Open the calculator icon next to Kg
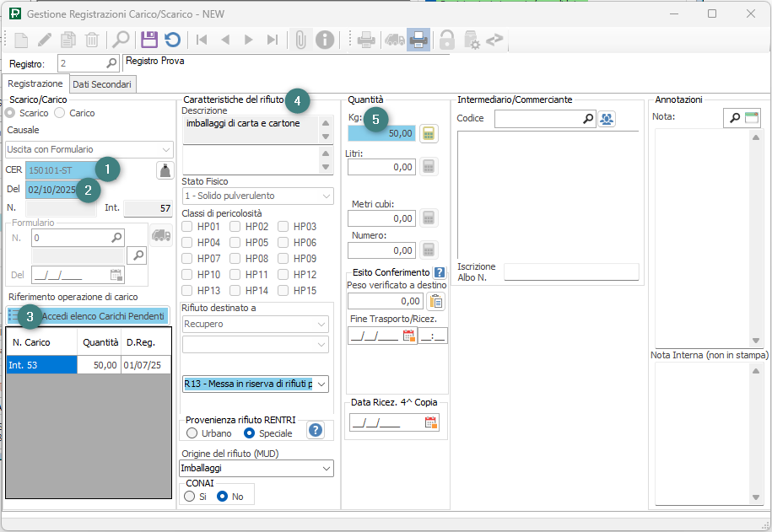Viewport: 772px width, 532px height. (x=429, y=133)
